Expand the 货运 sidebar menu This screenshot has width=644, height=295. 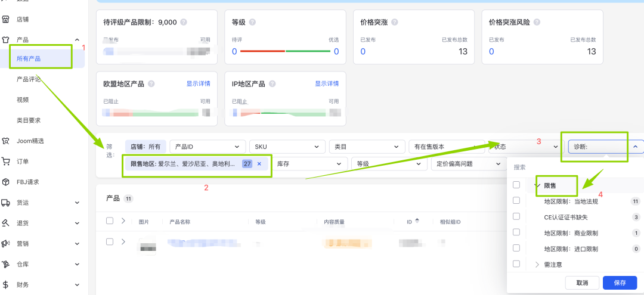77,202
